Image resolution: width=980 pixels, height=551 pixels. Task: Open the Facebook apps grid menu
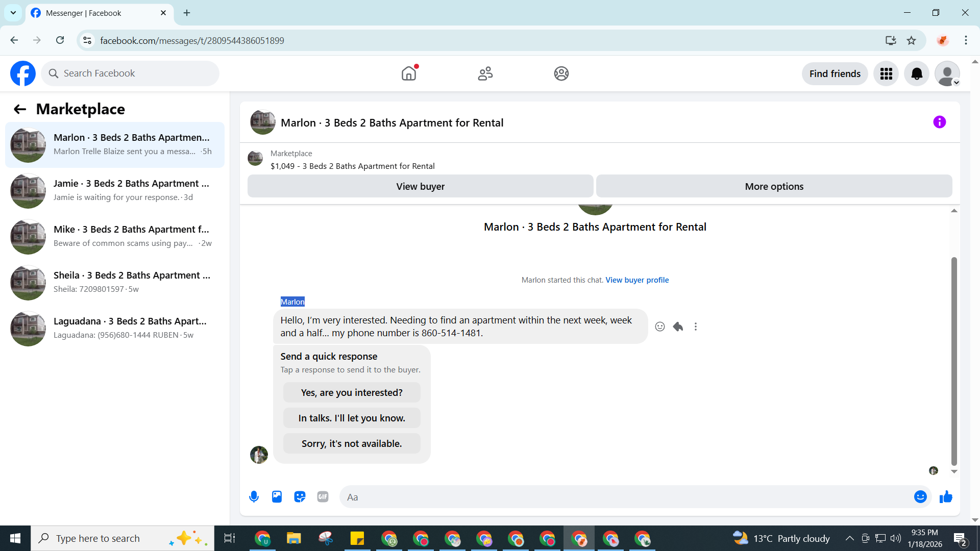click(x=886, y=74)
